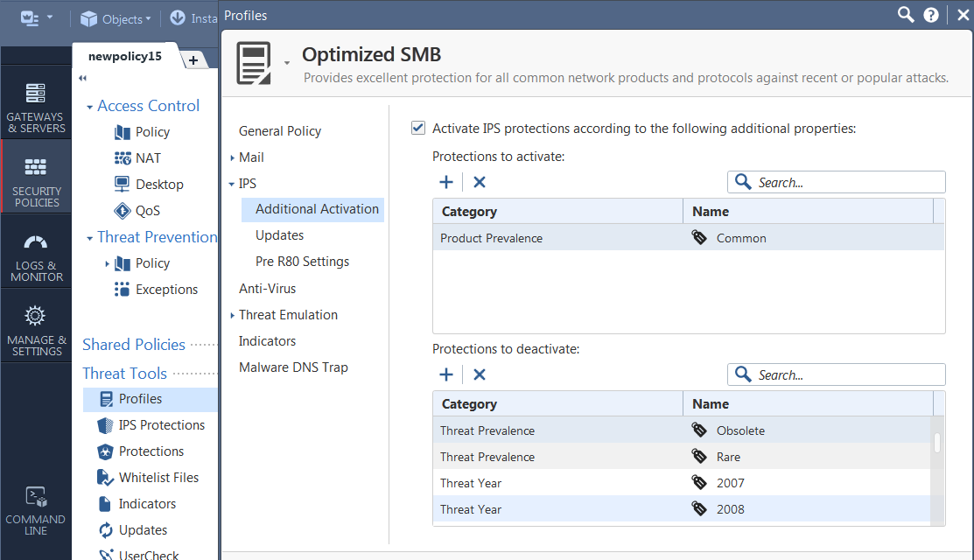Image resolution: width=974 pixels, height=560 pixels.
Task: Click the Optimized SMB profile icon
Action: click(254, 63)
